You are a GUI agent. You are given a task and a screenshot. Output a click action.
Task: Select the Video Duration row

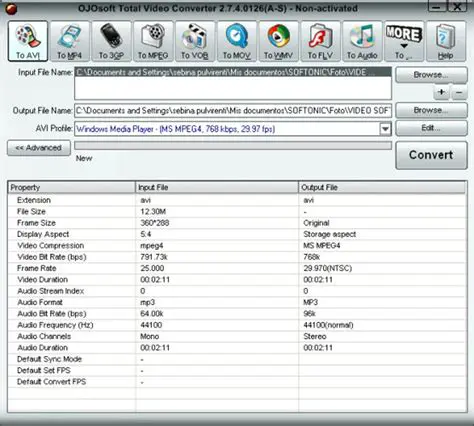237,280
